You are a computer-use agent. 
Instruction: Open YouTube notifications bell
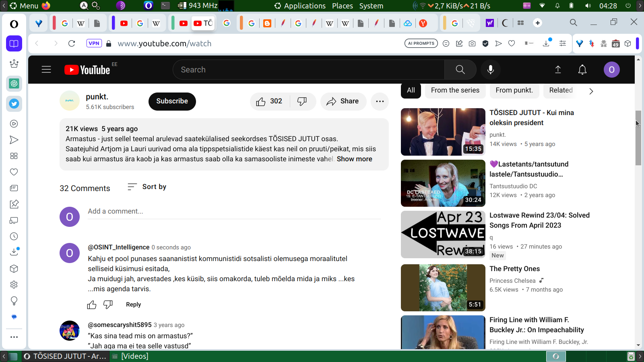point(582,70)
